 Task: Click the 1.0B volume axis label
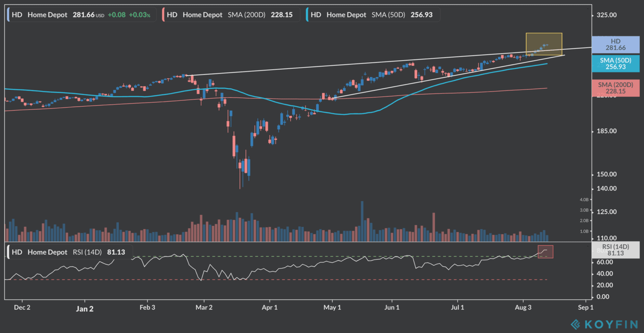coord(584,231)
